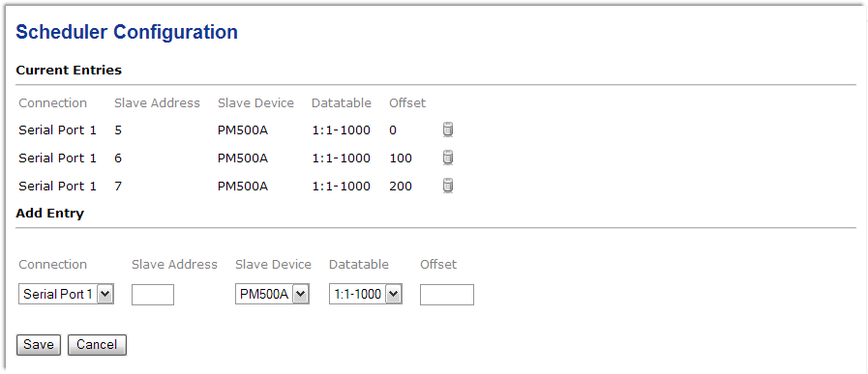The height and width of the screenshot is (374, 868).
Task: Click the Scheduler Configuration heading
Action: tap(127, 32)
